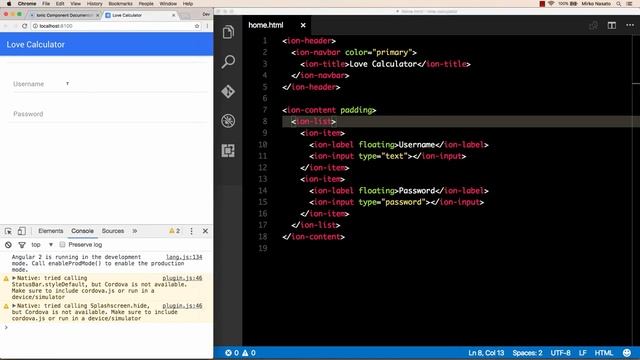The width and height of the screenshot is (640, 360).
Task: Open the UTF-8 encoding selector
Action: tap(560, 353)
